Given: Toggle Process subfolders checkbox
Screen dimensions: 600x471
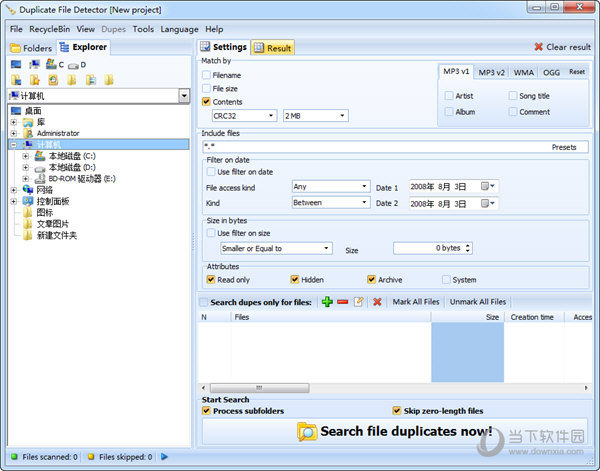Looking at the screenshot, I should 206,411.
